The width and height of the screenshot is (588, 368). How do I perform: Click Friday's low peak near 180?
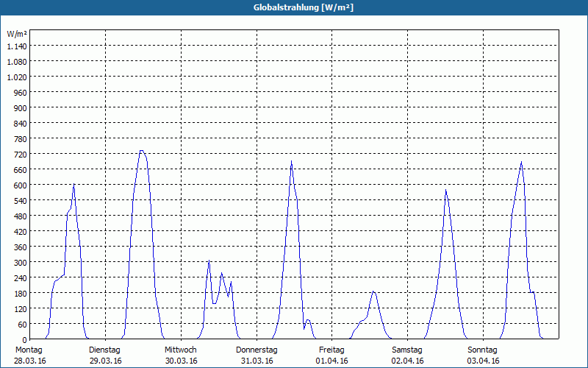373,291
